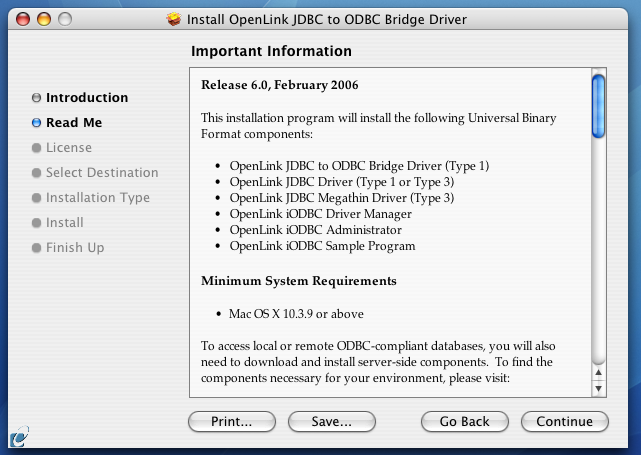Click 'OpenLink JDBC to ODBC Bridge Driver (Type 1)'

tap(359, 166)
